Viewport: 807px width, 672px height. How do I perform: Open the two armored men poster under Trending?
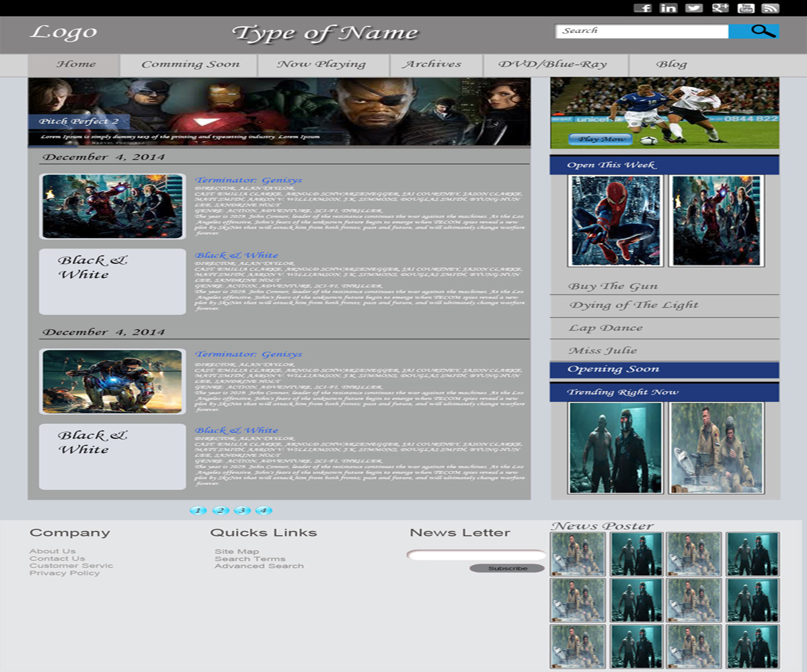(x=615, y=448)
